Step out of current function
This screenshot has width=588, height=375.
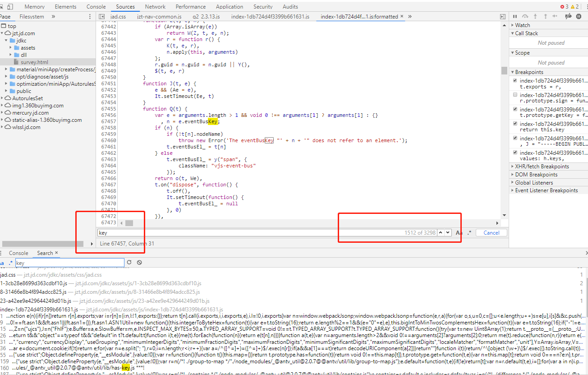click(546, 16)
